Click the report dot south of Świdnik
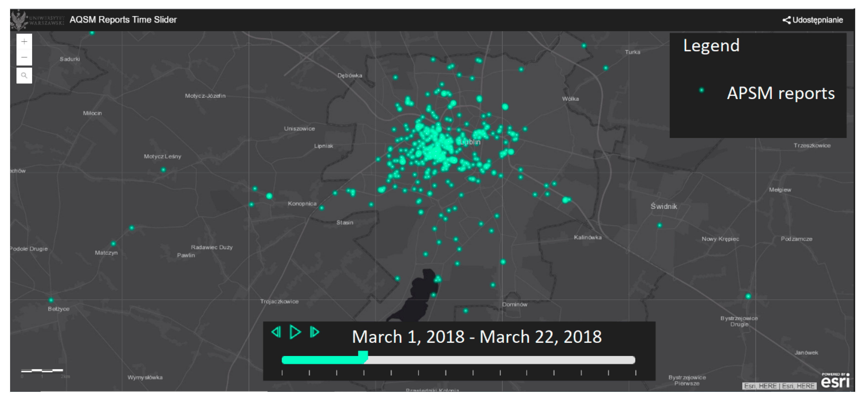Screen dimensions: 868x401 (659, 225)
